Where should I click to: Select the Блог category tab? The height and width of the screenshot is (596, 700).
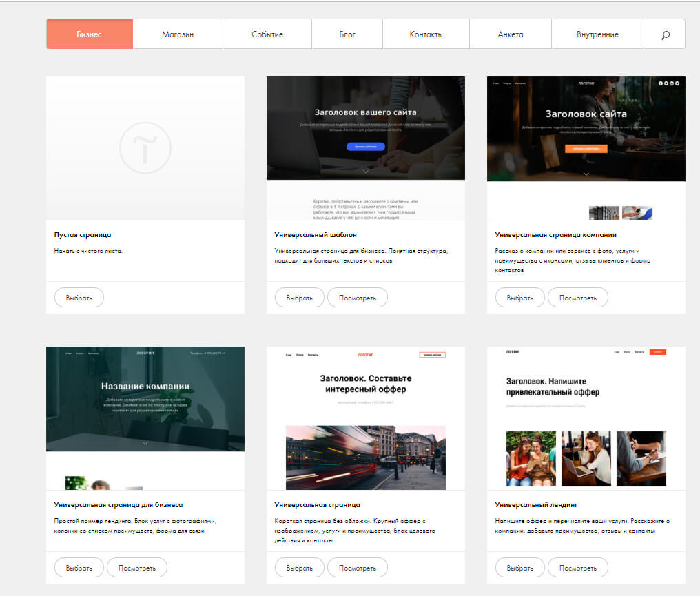pyautogui.click(x=347, y=34)
